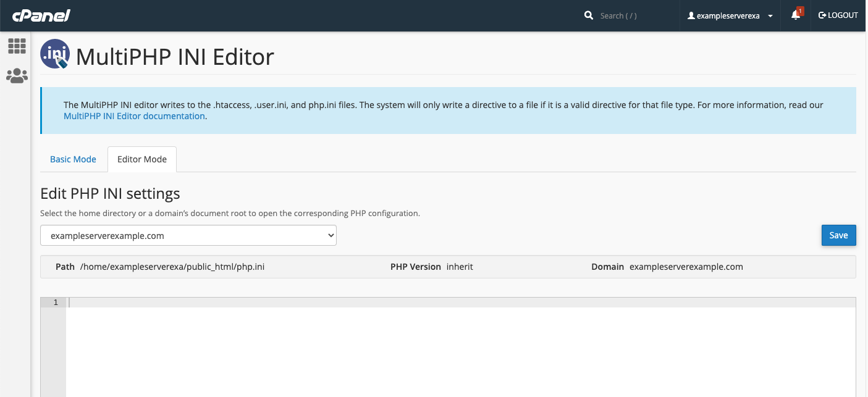Image resolution: width=868 pixels, height=397 pixels.
Task: Click the Save button
Action: point(838,235)
